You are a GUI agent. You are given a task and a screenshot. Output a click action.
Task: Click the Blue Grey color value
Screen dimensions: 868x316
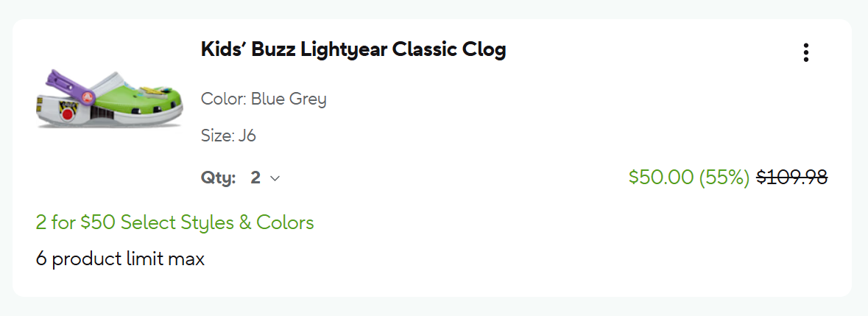[289, 99]
